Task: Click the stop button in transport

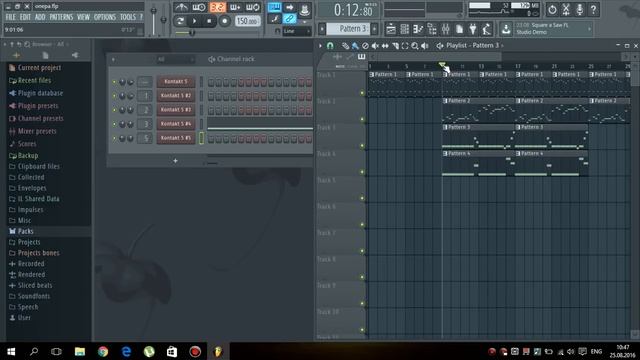Action: click(209, 21)
